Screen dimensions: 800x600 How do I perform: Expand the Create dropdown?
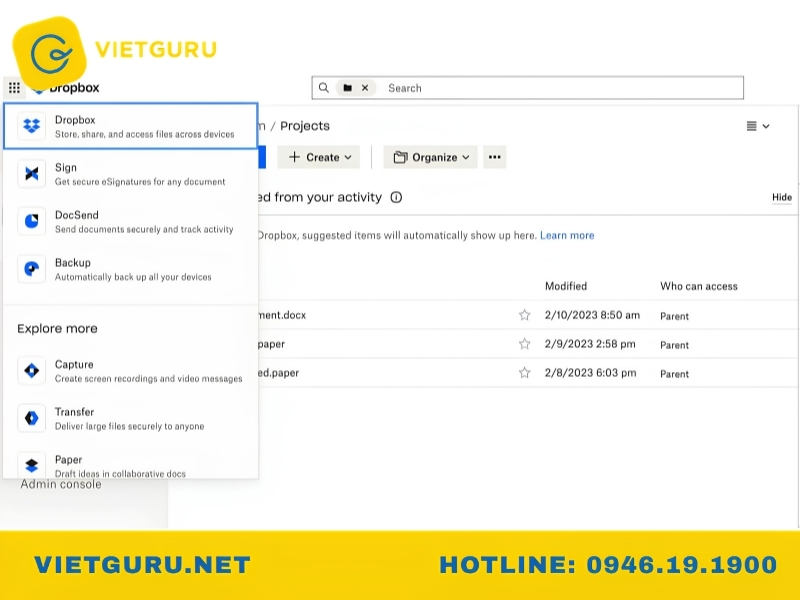pos(319,157)
